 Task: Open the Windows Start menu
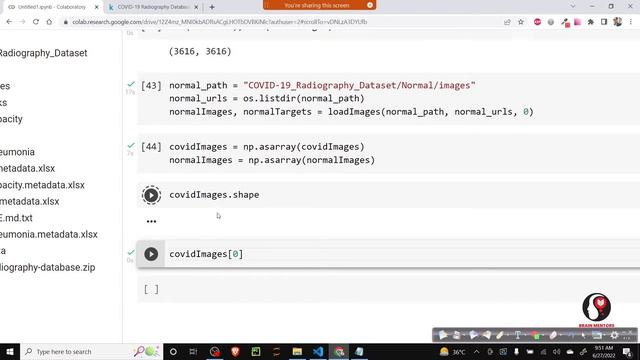(10, 351)
